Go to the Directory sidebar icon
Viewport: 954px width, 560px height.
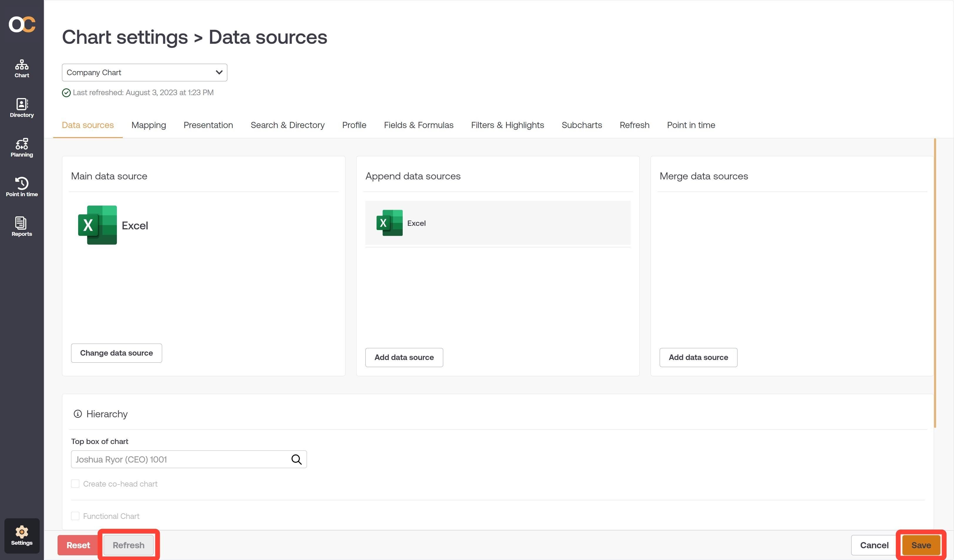click(x=21, y=108)
